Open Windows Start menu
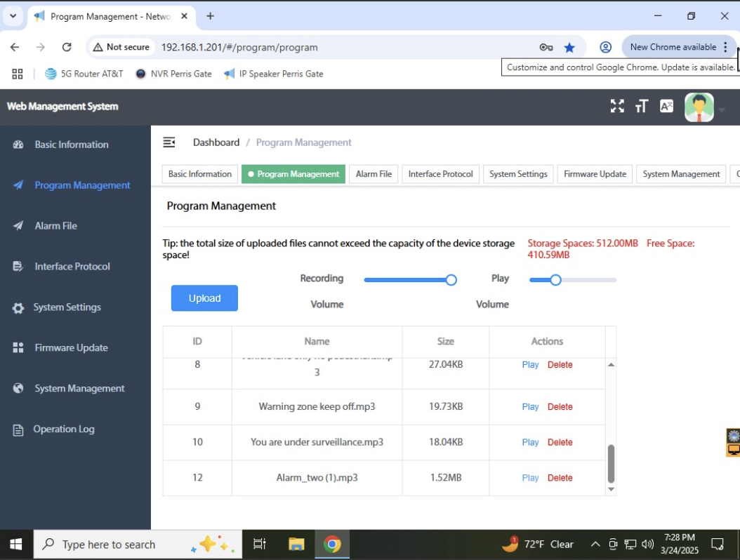This screenshot has height=560, width=740. [16, 545]
